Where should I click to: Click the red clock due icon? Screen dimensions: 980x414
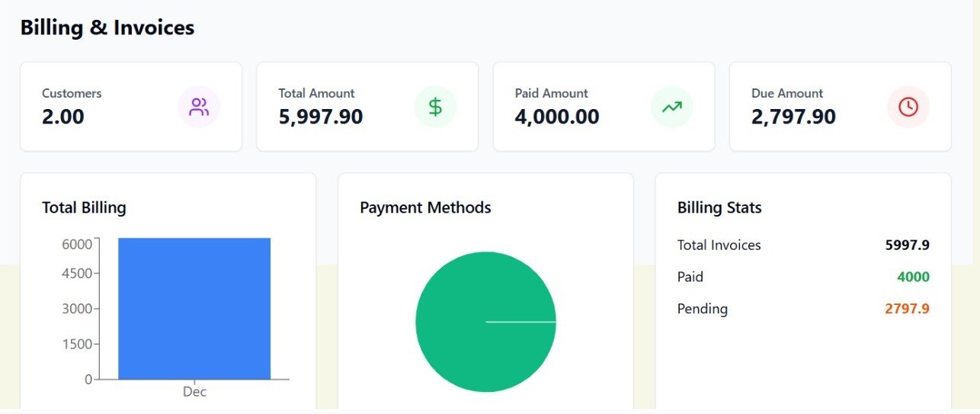[x=908, y=107]
